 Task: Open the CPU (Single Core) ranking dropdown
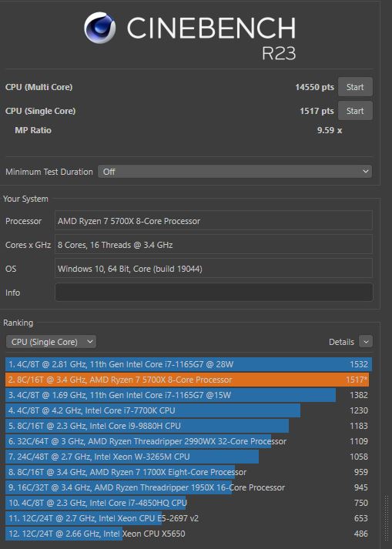pyautogui.click(x=51, y=342)
